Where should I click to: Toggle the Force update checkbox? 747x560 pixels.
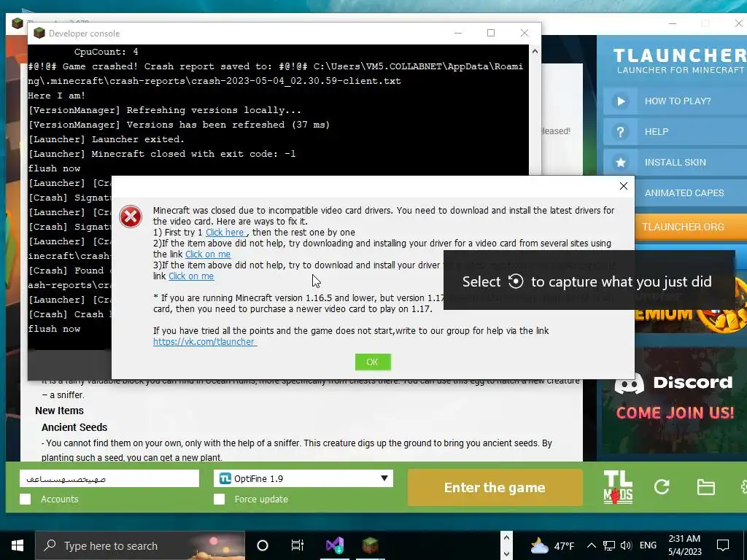tap(219, 499)
